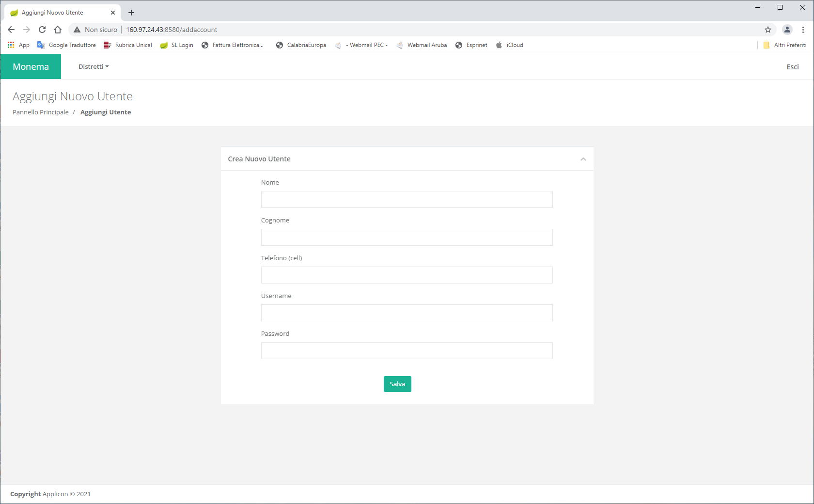Log out using Esci
Viewport: 814px width, 504px height.
[792, 67]
